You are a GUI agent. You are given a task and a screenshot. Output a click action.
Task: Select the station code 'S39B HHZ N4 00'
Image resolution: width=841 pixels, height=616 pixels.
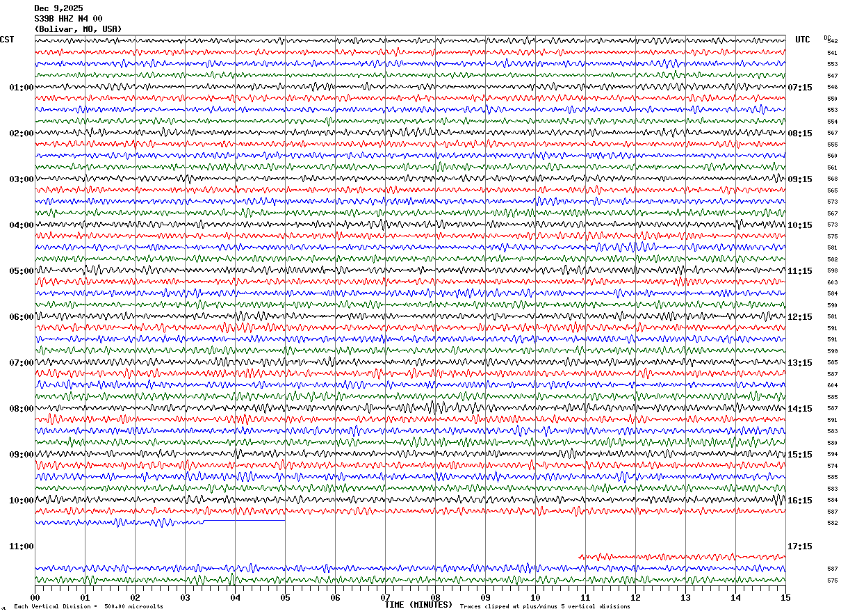tap(68, 19)
